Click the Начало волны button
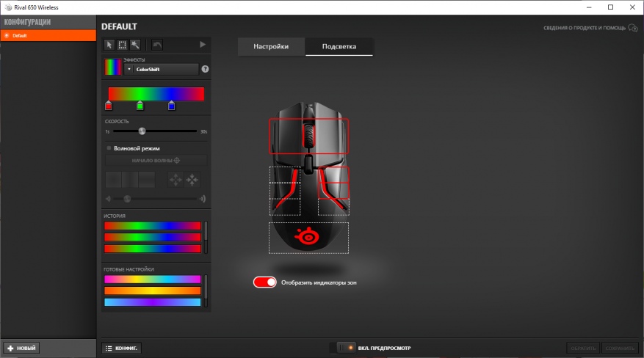The image size is (644, 358). 156,161
